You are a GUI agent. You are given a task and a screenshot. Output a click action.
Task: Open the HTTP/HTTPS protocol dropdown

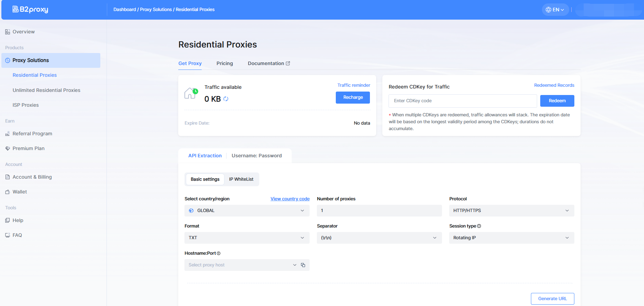[511, 211]
